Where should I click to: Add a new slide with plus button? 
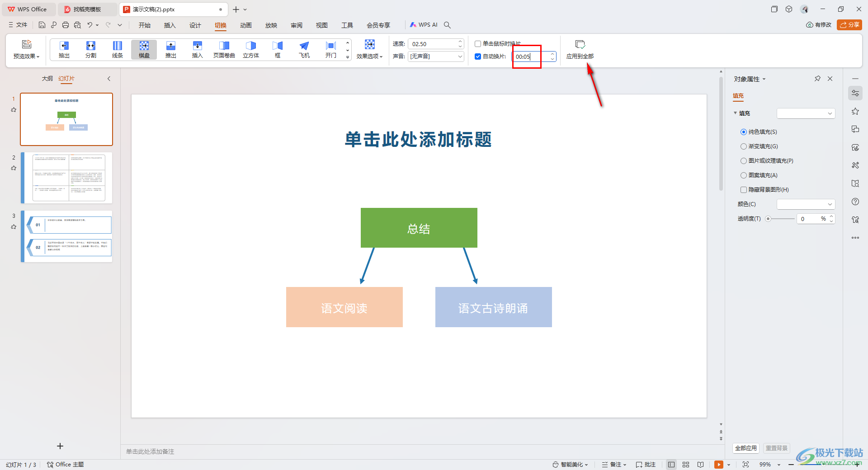[60, 446]
